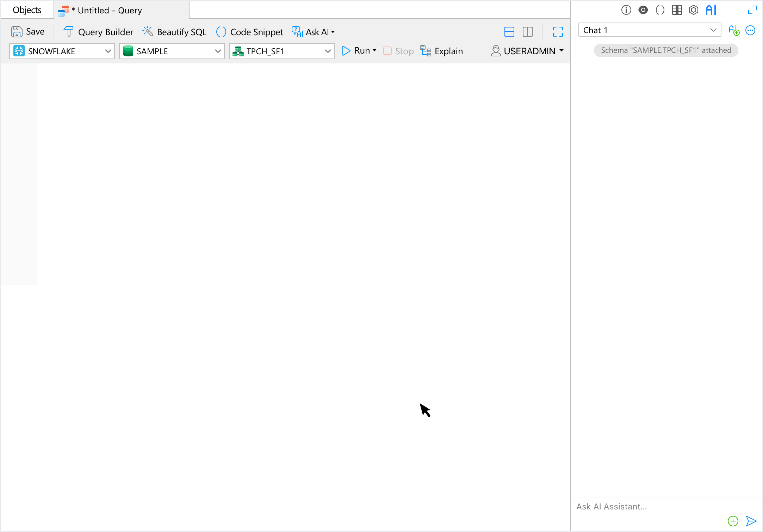Expand the SNOWFLAKE connection dropdown
This screenshot has width=763, height=532.
click(108, 51)
